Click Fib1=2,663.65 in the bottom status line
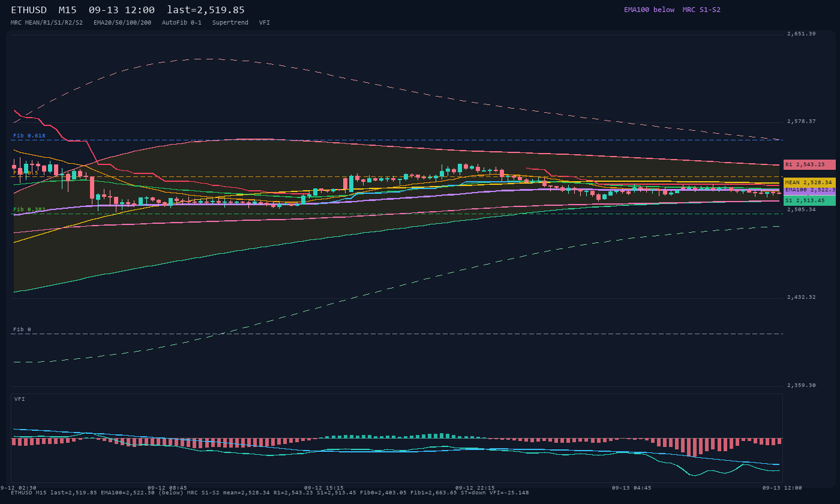The image size is (840, 504). 434,493
